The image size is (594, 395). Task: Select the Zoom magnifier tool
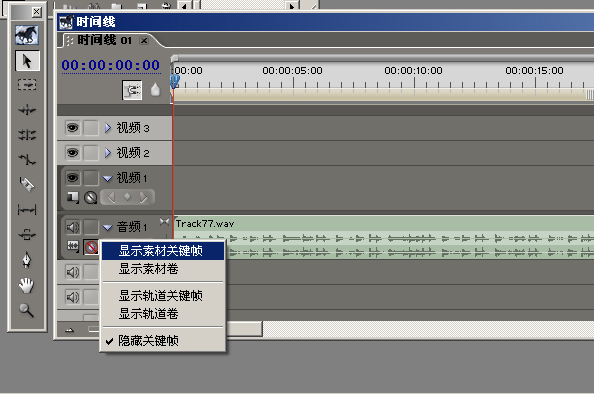[27, 310]
